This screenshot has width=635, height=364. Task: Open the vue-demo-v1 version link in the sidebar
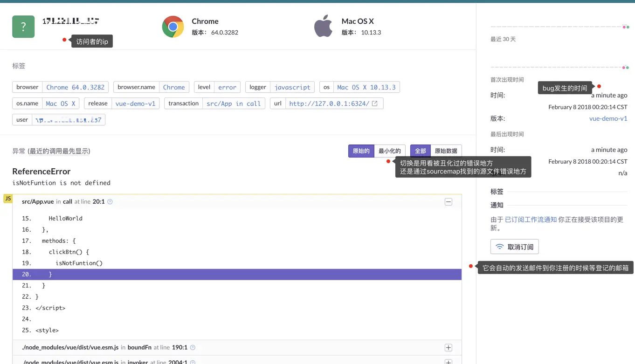[x=608, y=118]
